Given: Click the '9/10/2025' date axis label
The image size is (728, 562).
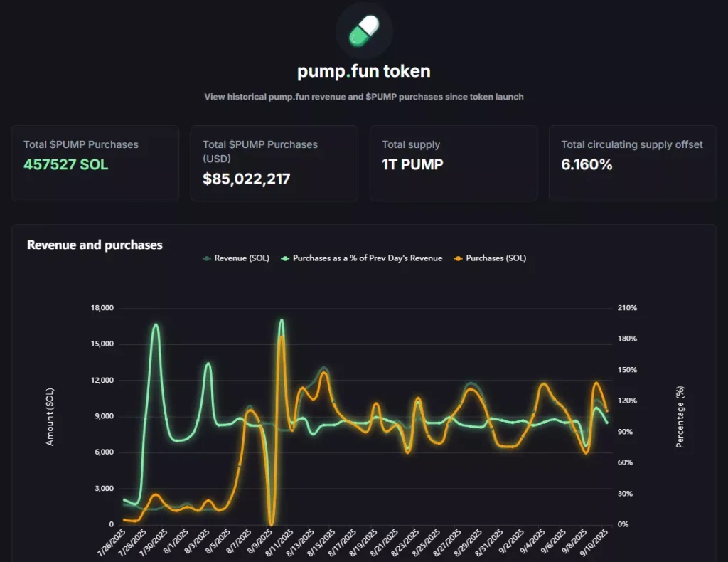Looking at the screenshot, I should (594, 542).
